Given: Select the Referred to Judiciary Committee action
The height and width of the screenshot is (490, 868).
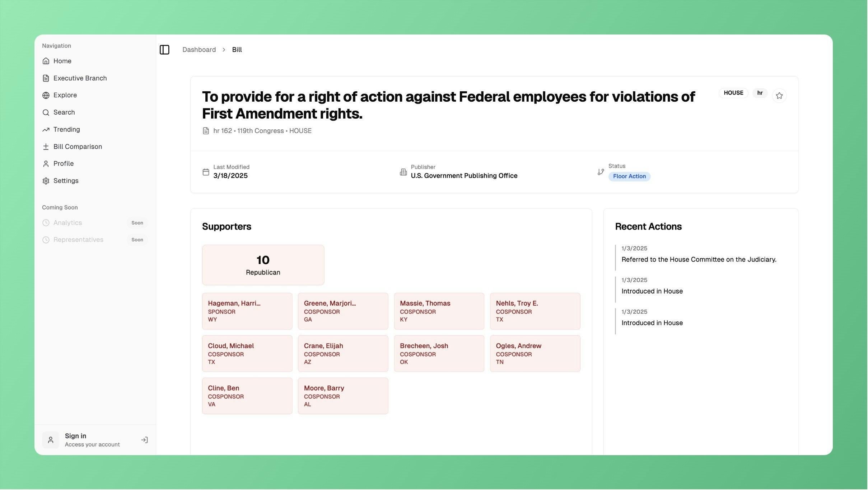Looking at the screenshot, I should (698, 259).
